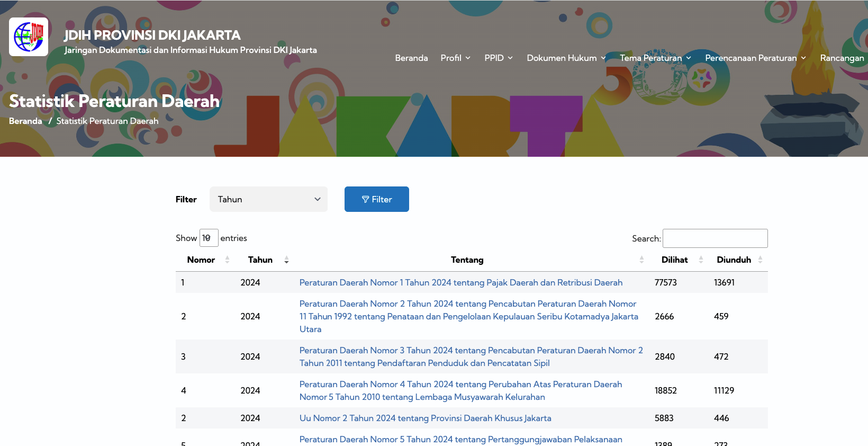The image size is (868, 446).
Task: Expand the Profil menu
Action: point(455,58)
